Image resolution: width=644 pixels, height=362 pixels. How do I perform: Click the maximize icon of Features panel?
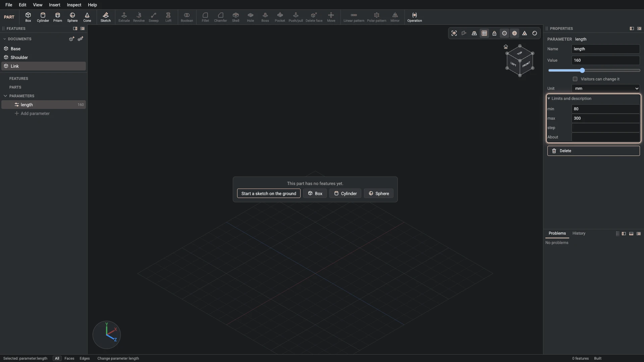[83, 28]
